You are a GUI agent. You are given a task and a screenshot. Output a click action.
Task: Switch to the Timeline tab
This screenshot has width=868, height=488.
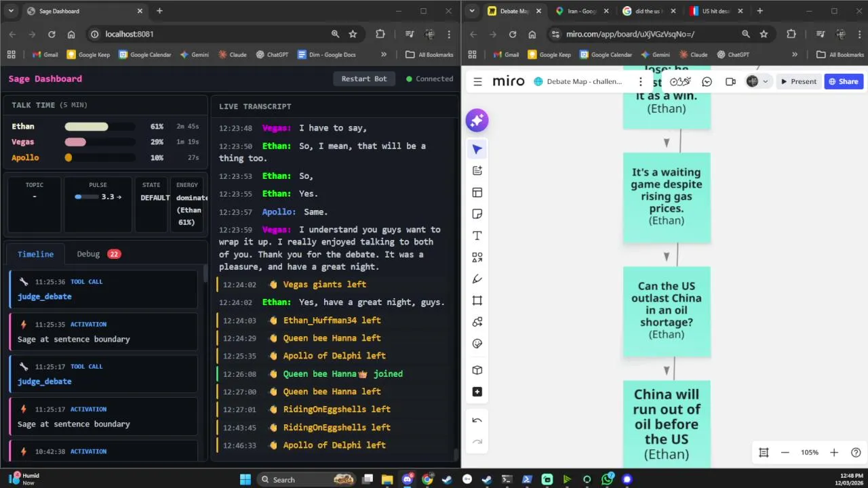[35, 254]
